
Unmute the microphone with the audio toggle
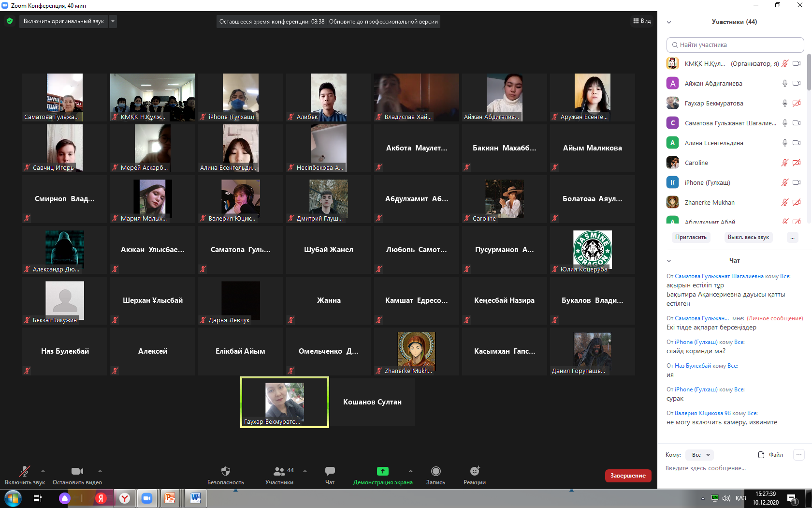24,471
